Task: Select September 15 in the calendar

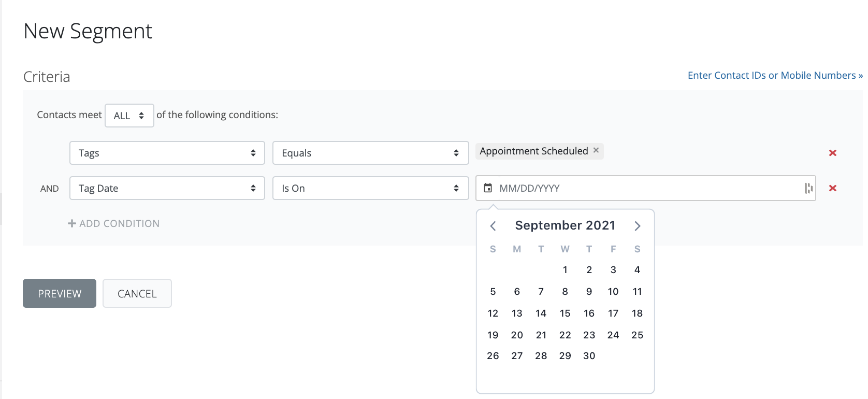Action: pyautogui.click(x=565, y=313)
